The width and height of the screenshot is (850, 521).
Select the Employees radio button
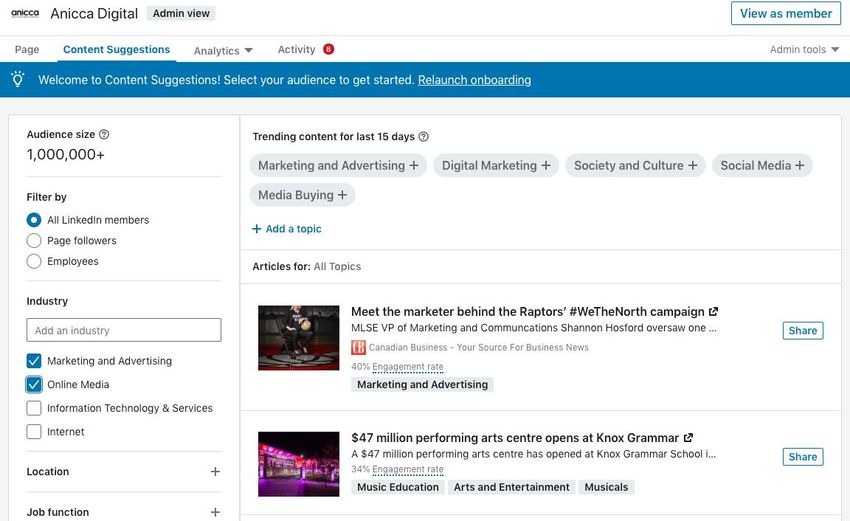point(34,261)
